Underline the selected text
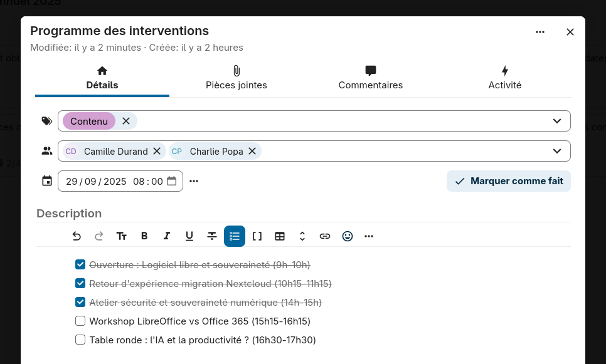Viewport: 606px width, 364px height. click(x=189, y=236)
